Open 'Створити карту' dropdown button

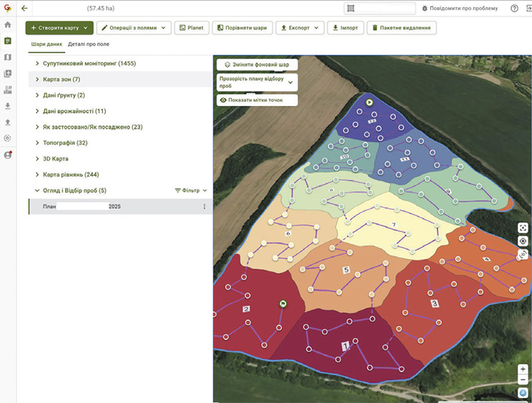pos(59,28)
